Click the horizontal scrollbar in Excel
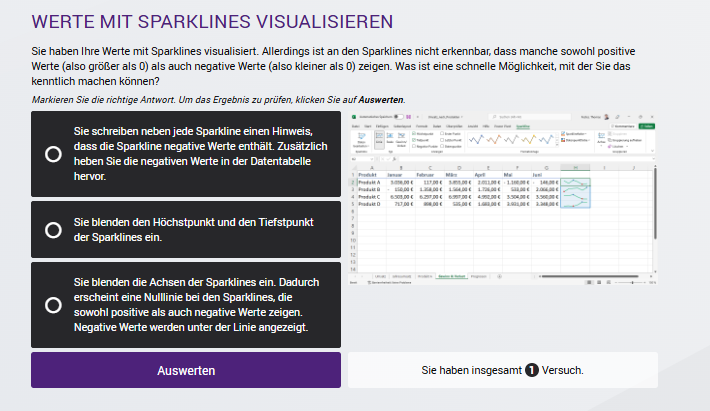This screenshot has width=710, height=411. coord(590,276)
